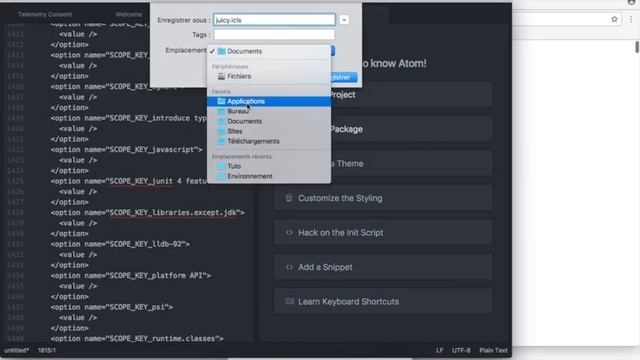The image size is (640, 360).
Task: Pick Sites folder in dropdown
Action: (269, 131)
